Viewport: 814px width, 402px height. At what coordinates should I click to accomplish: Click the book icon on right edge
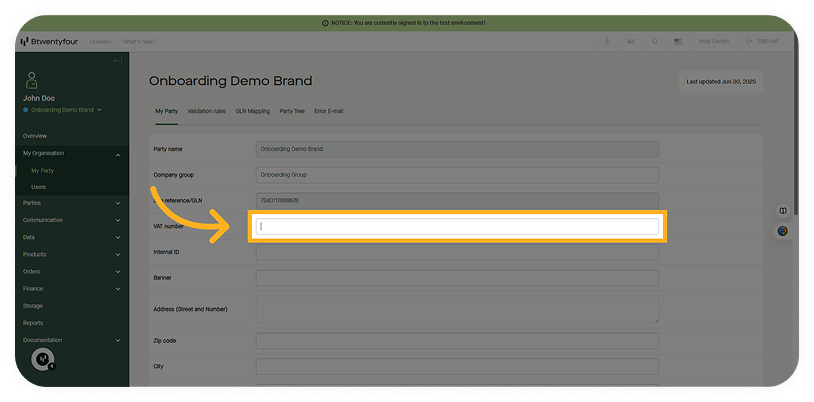point(783,211)
